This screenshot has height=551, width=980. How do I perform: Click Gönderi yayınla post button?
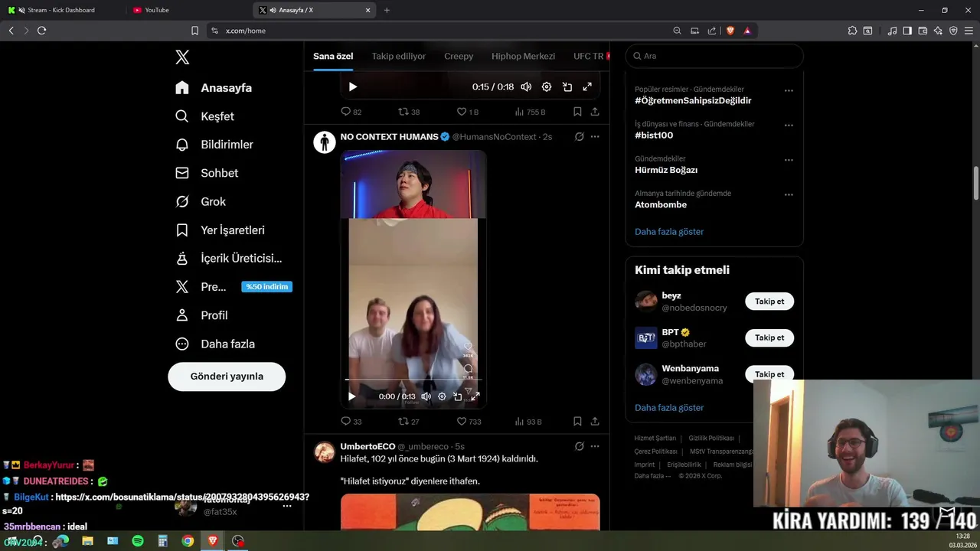[227, 377]
